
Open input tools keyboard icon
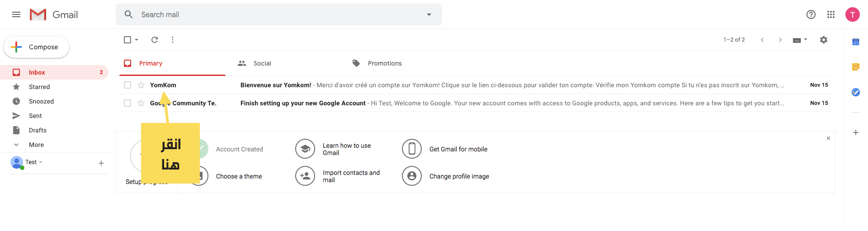pyautogui.click(x=797, y=40)
